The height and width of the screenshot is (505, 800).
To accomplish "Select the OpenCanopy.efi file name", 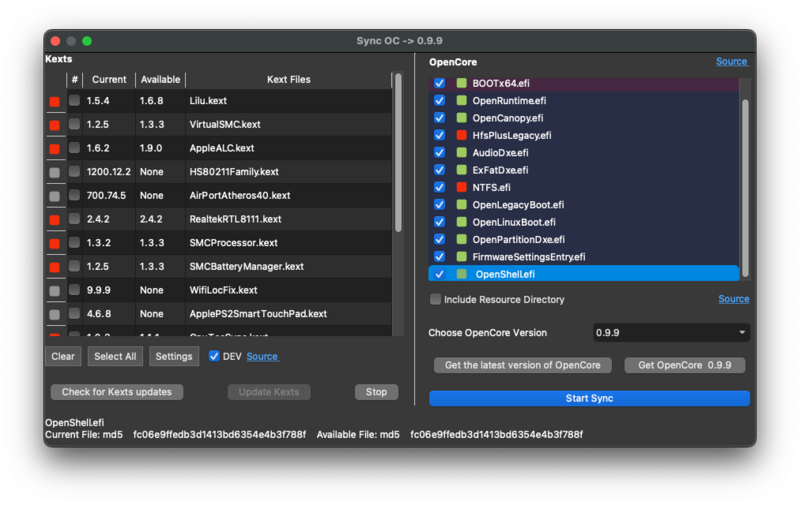I will (x=508, y=118).
